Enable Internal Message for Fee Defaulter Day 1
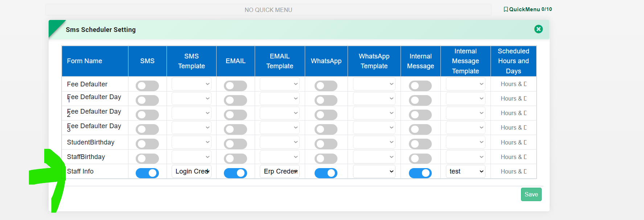Viewport: 644px width, 220px height. (420, 100)
